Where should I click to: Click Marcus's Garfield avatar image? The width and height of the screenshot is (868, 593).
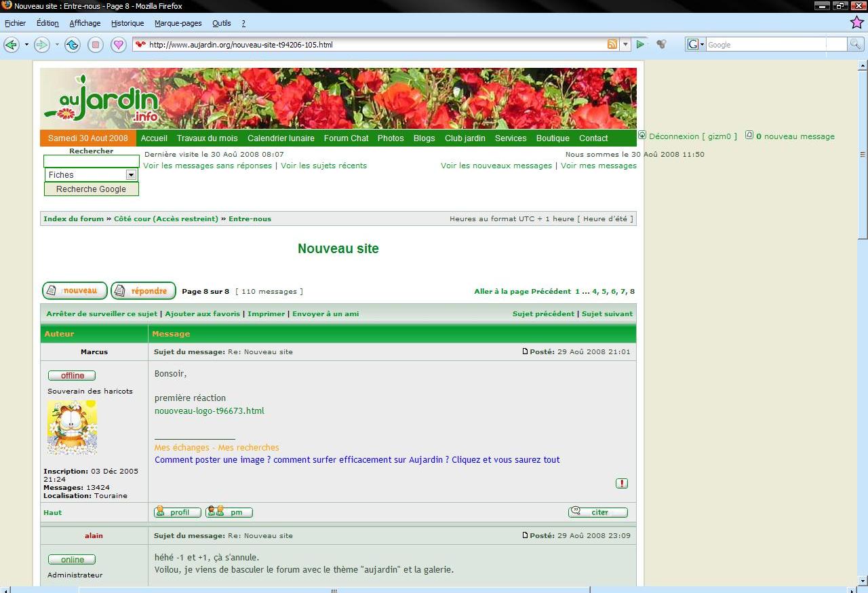[x=72, y=427]
